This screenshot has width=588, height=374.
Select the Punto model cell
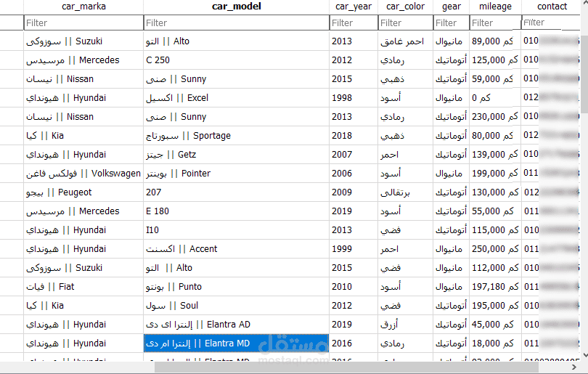(236, 287)
